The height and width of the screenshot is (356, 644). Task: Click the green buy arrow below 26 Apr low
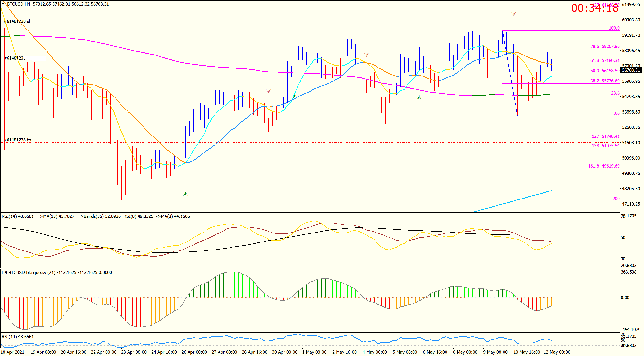pyautogui.click(x=186, y=194)
